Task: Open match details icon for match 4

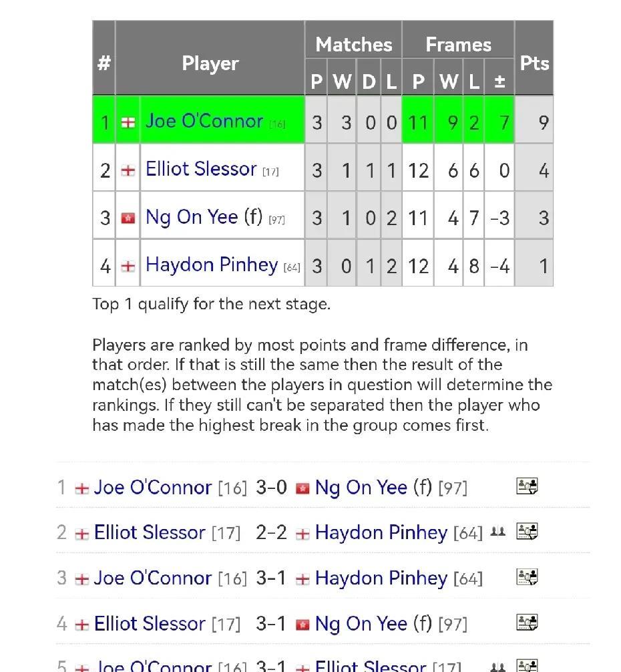Action: [527, 623]
